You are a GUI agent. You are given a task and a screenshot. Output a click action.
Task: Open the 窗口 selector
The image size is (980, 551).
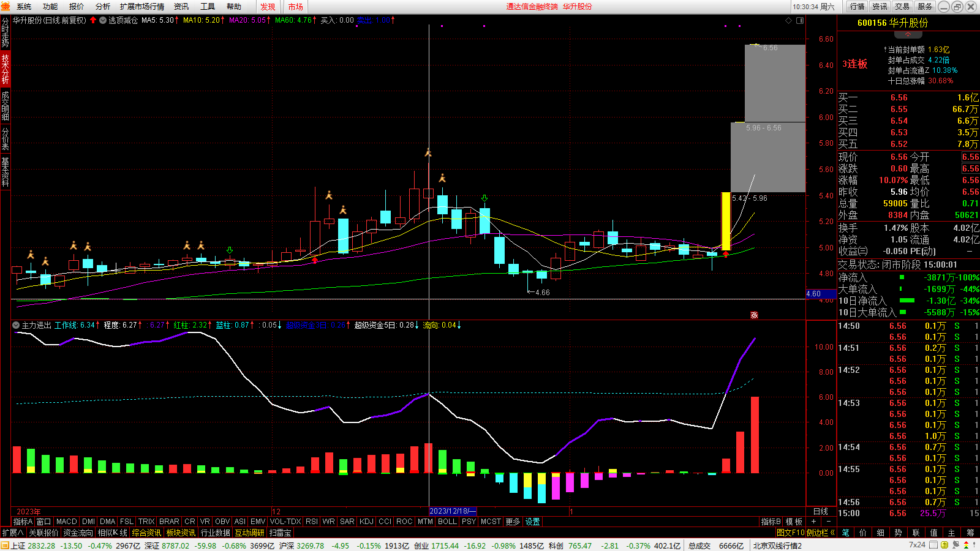43,522
